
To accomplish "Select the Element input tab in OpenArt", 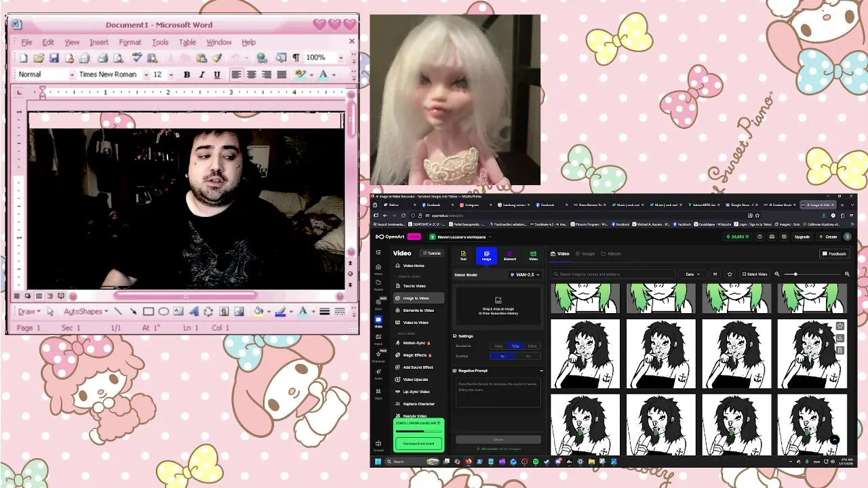I will coord(510,256).
